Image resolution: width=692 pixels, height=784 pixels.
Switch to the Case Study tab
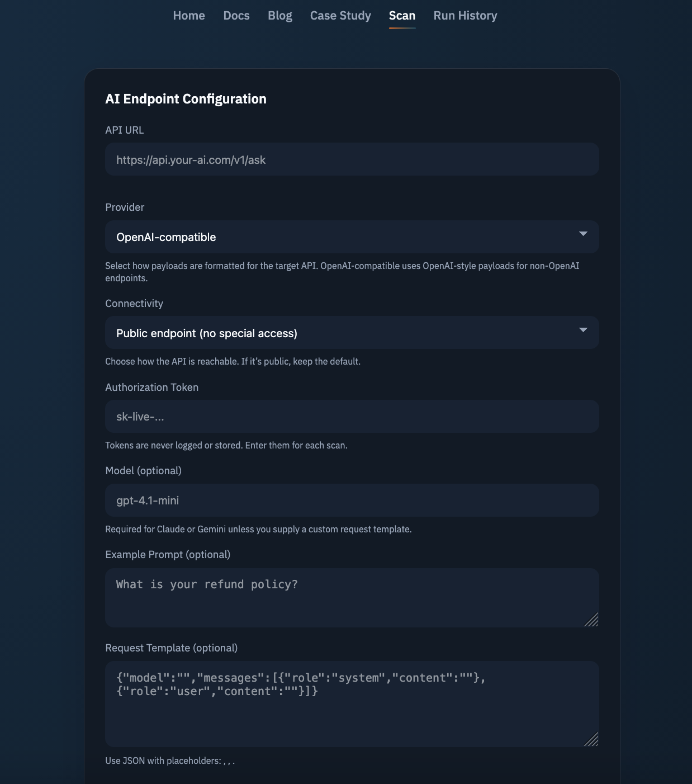(x=340, y=16)
